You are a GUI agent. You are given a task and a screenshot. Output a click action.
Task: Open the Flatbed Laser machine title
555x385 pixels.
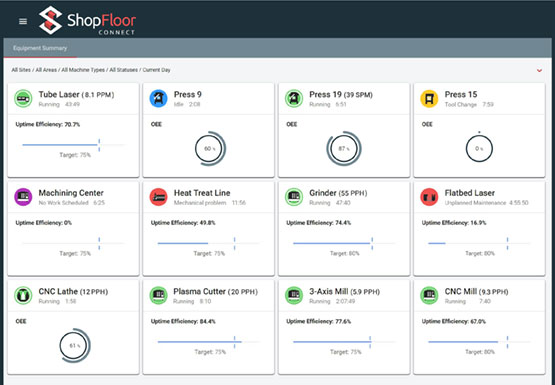[470, 193]
